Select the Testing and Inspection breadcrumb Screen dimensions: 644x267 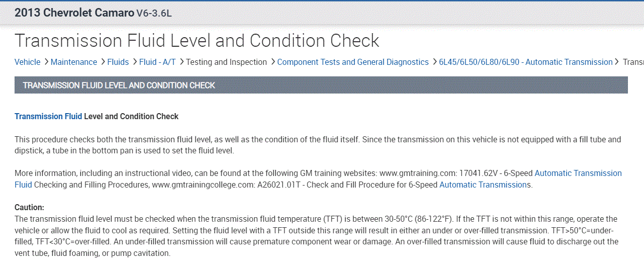point(227,62)
